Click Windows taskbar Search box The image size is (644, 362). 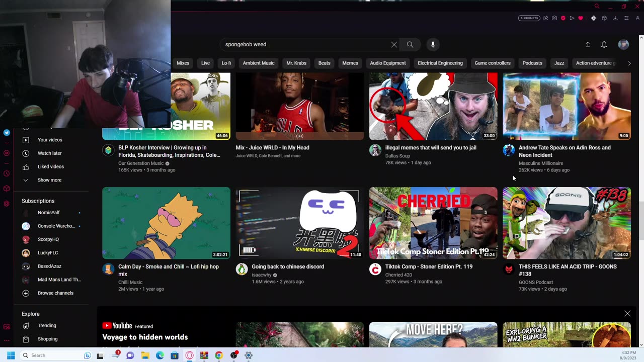56,355
